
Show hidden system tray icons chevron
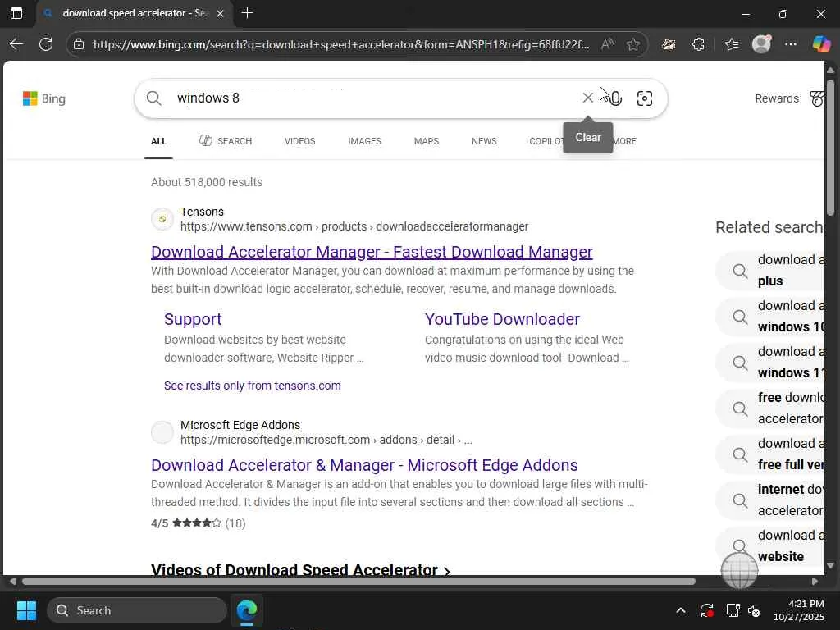click(x=680, y=610)
